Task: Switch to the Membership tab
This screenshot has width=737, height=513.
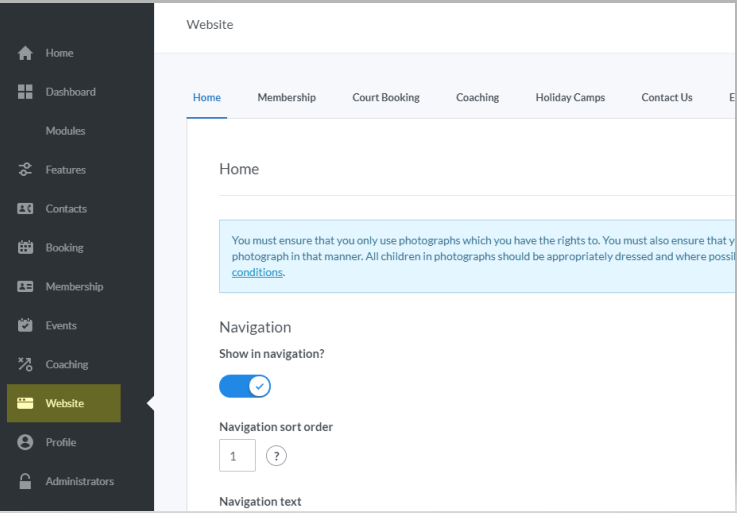Action: (x=286, y=98)
